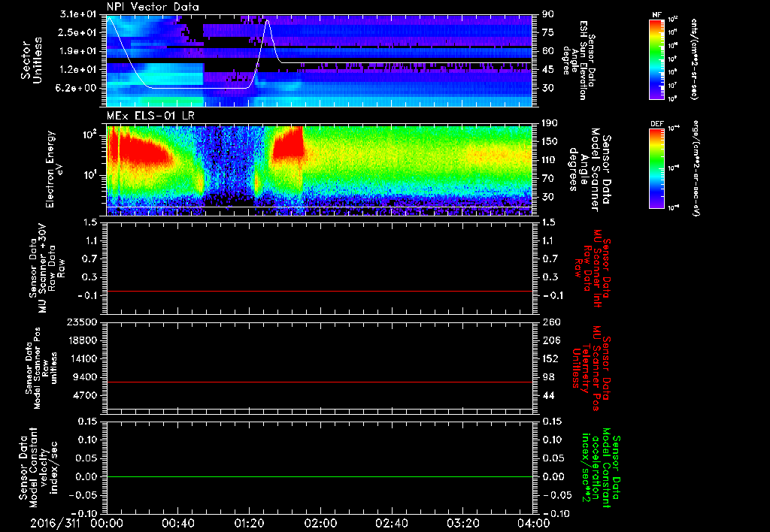The image size is (770, 532).
Task: Select the "NPI Vector Data" panel title
Action: pos(153,7)
